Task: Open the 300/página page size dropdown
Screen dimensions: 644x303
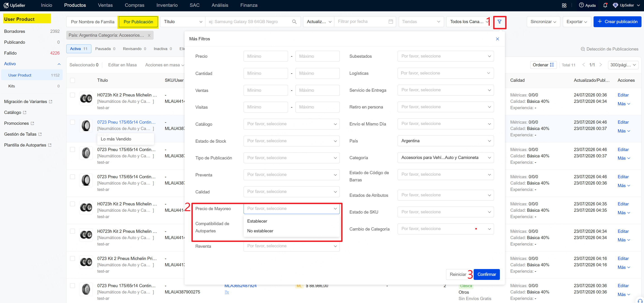Action: [x=623, y=65]
